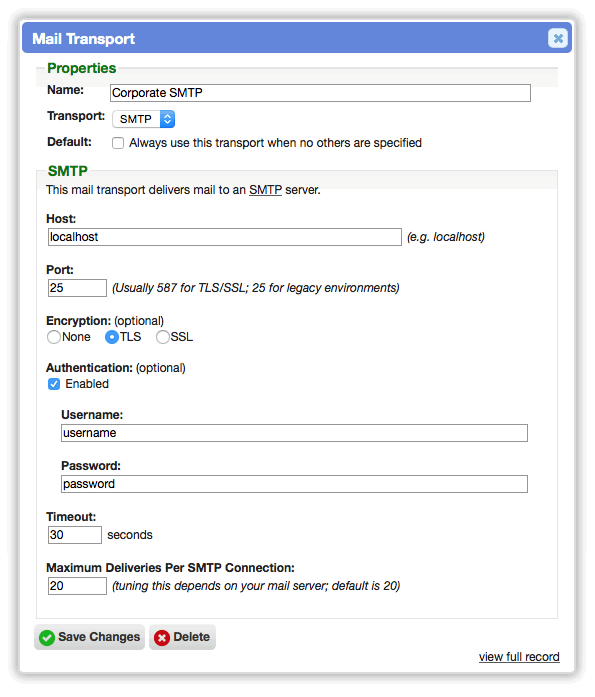595x697 pixels.
Task: Click the Transport dropdown blue arrows
Action: pyautogui.click(x=167, y=119)
